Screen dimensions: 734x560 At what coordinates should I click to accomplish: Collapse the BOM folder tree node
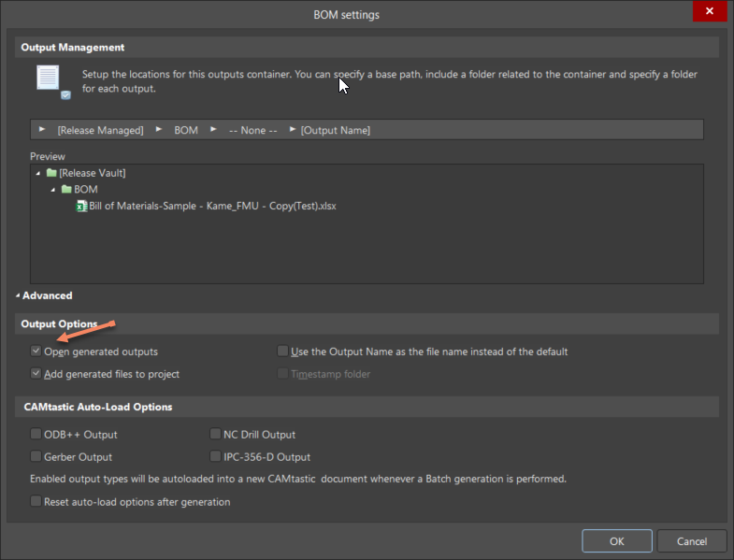click(53, 189)
